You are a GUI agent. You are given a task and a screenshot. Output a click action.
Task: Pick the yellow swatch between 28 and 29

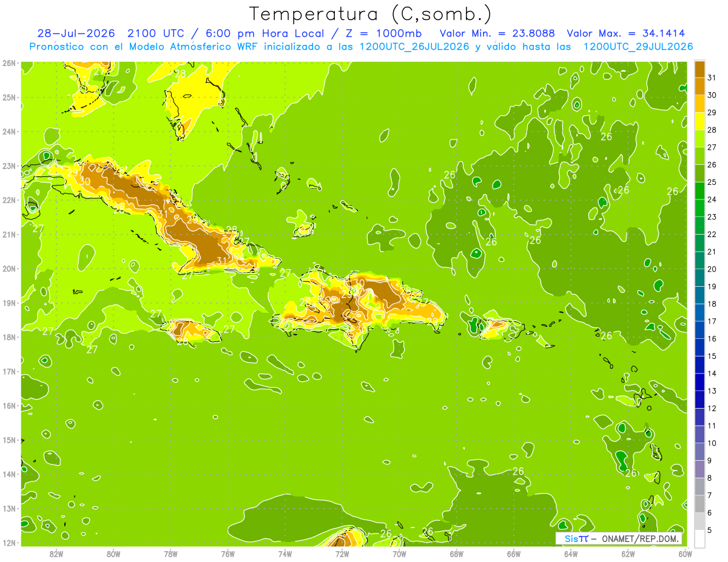[699, 121]
